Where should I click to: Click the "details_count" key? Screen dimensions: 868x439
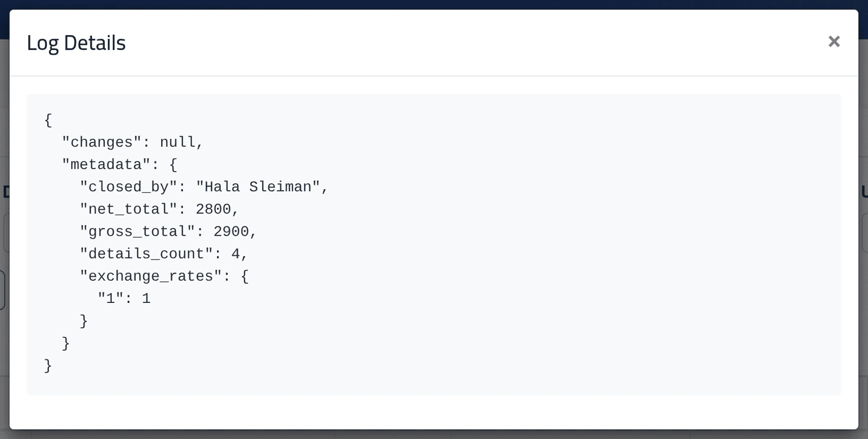[x=146, y=254]
